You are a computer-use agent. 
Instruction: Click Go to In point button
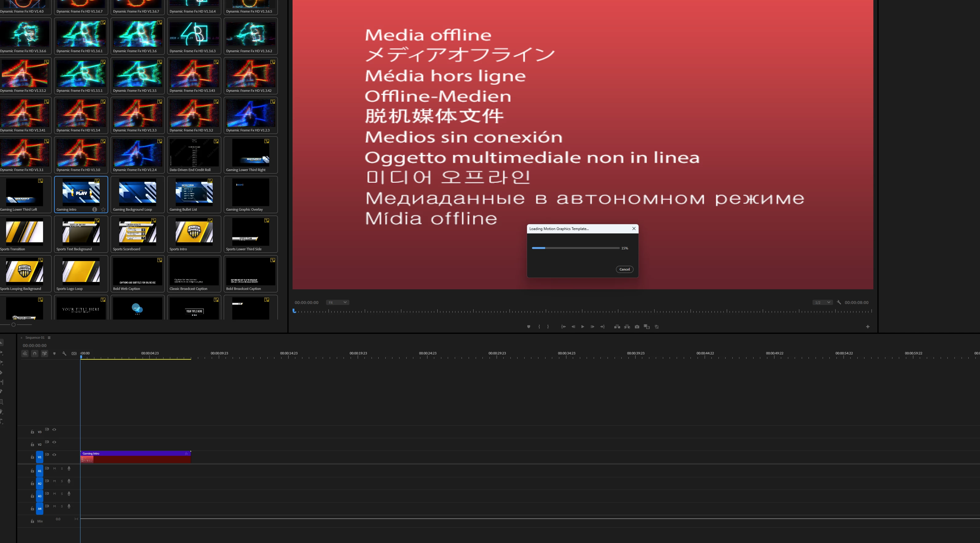(563, 327)
